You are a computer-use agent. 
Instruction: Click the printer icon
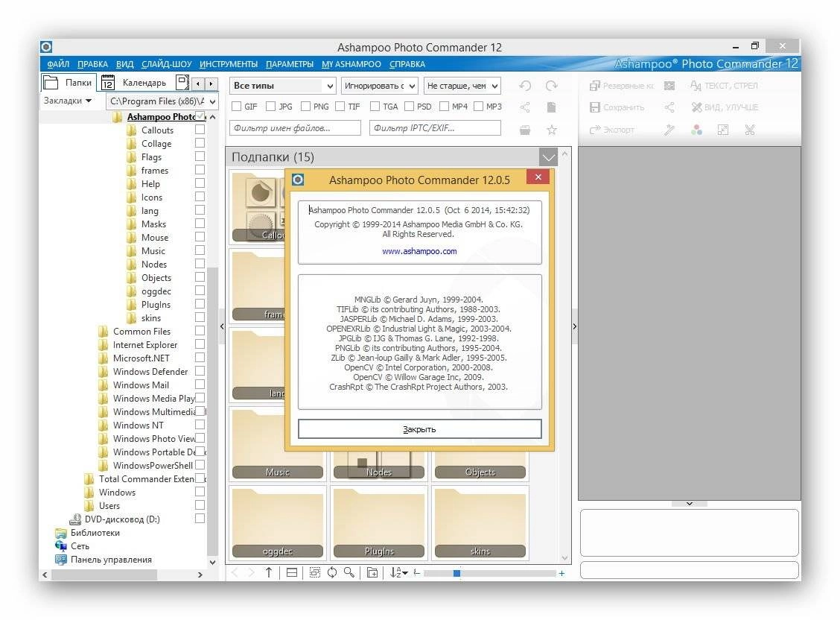(525, 130)
